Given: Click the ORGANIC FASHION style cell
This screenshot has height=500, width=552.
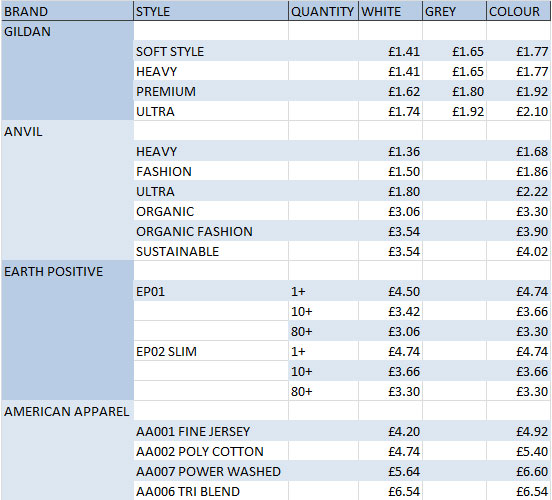Looking at the screenshot, I should coord(211,231).
